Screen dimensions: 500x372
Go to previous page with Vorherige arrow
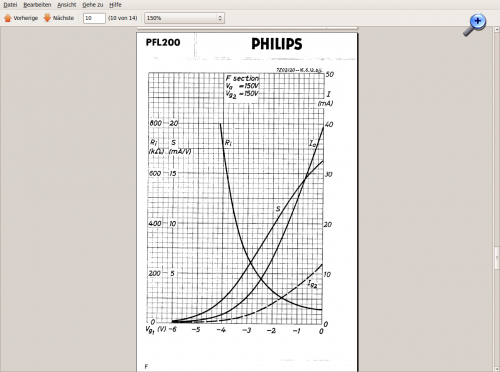click(21, 18)
